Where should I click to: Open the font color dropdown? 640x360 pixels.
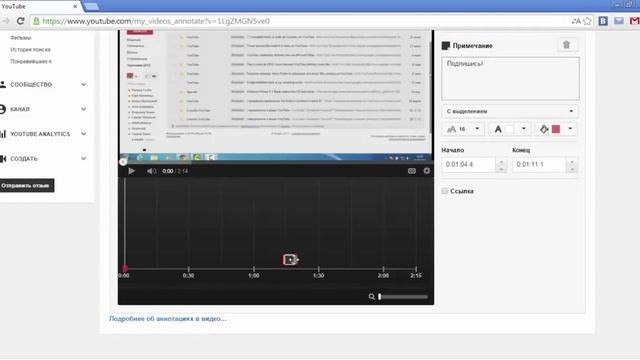click(509, 129)
